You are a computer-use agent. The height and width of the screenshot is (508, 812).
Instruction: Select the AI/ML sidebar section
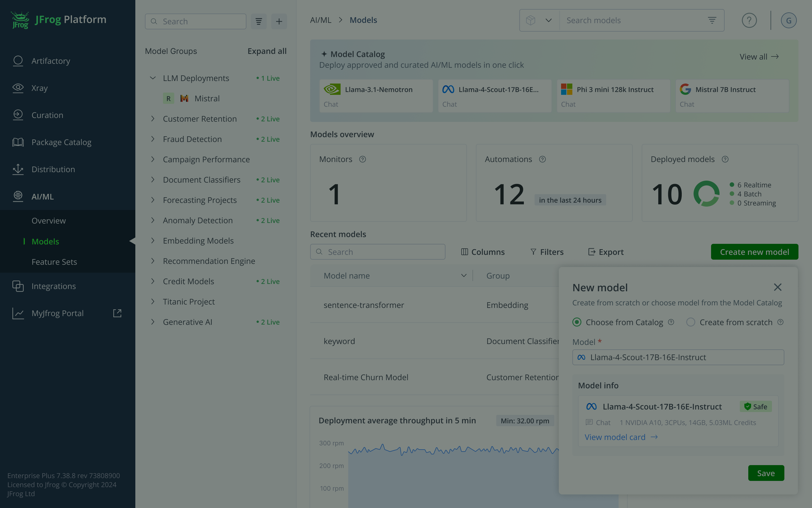tap(42, 196)
